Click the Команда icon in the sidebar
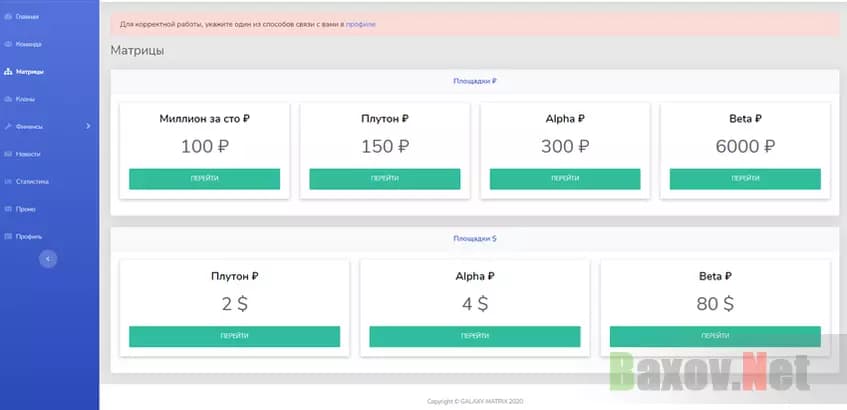The width and height of the screenshot is (847, 410). tap(8, 44)
